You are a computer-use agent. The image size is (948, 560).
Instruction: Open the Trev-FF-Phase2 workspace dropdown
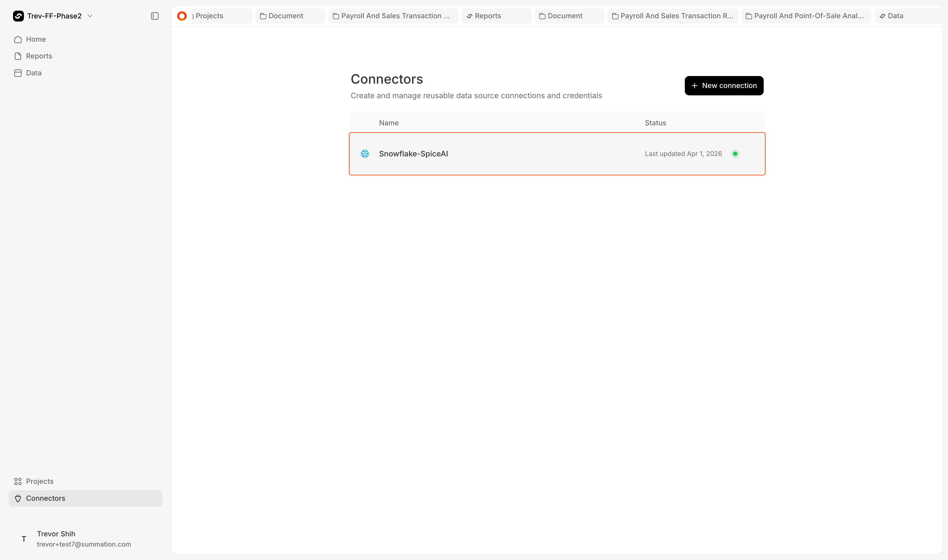pyautogui.click(x=53, y=16)
